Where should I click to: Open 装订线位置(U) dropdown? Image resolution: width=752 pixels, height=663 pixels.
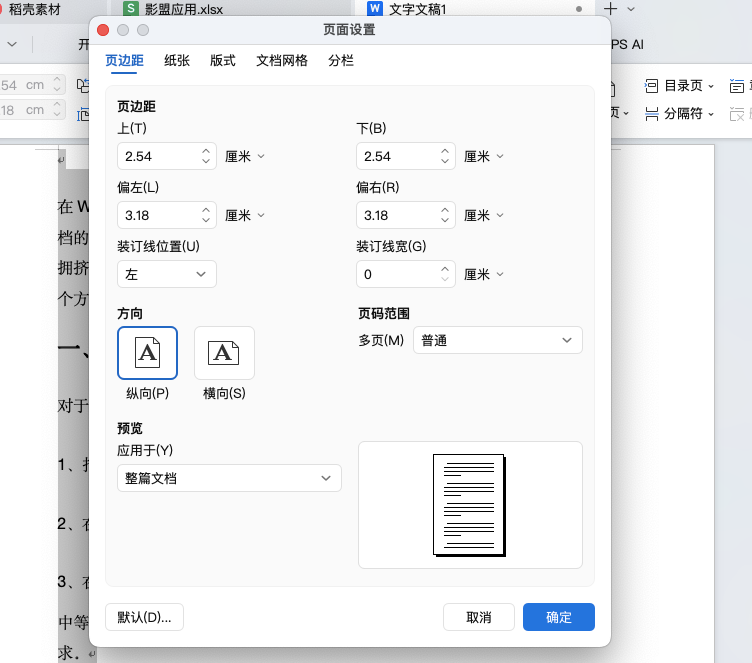pyautogui.click(x=166, y=274)
